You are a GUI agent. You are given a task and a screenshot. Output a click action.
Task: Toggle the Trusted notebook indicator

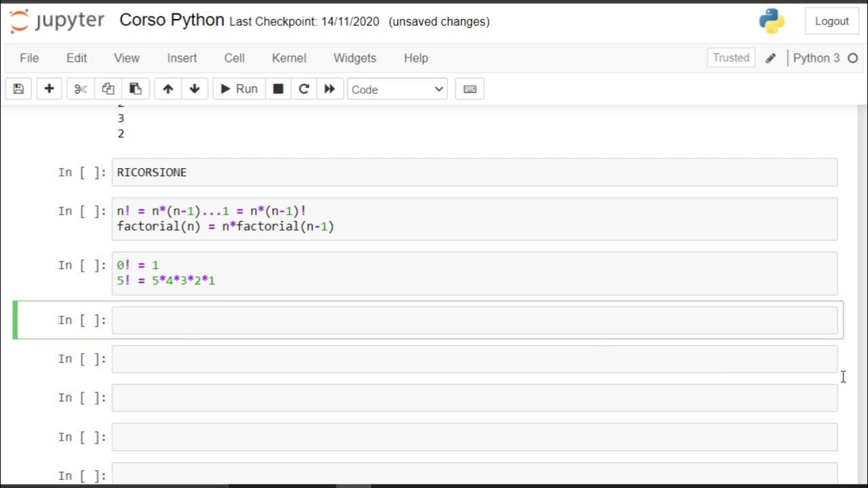coord(730,58)
